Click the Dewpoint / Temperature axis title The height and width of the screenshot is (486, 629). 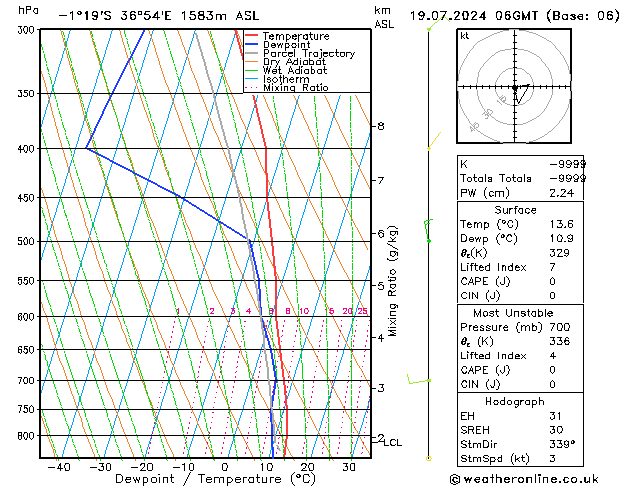[215, 479]
